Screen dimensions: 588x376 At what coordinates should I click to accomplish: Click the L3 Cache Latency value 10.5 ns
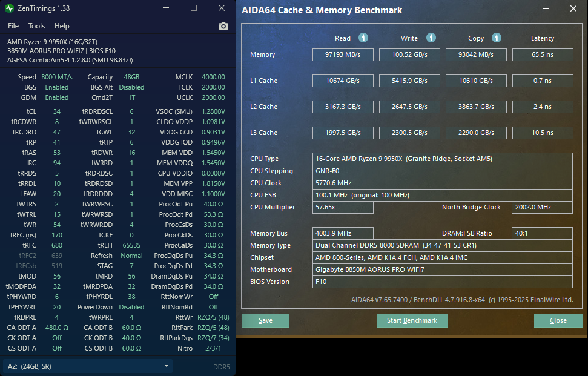point(543,133)
